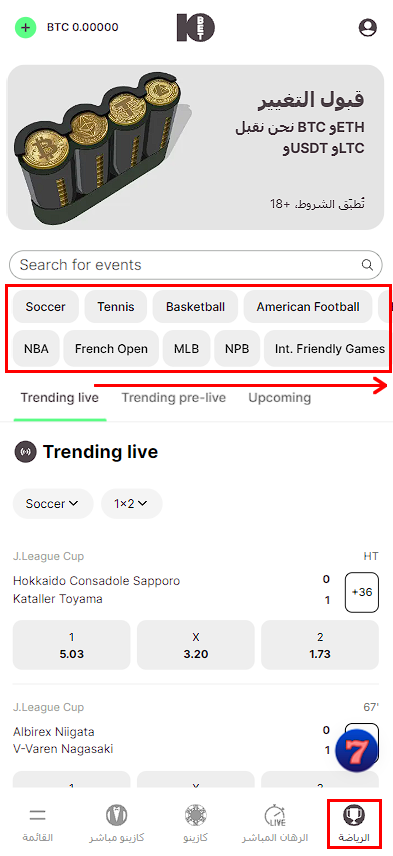Click the search magnifier icon
This screenshot has height=856, width=393.
coord(367,265)
